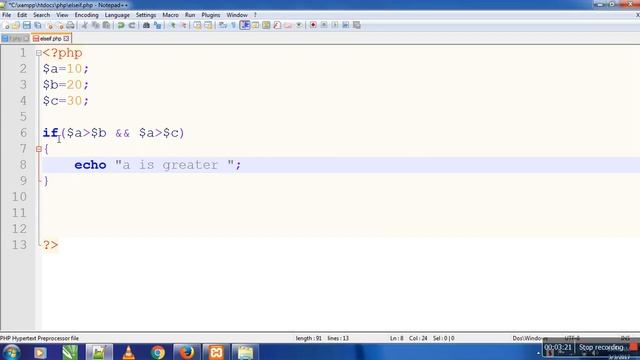Screen dimensions: 640x360
Task: Click the Save recorded macro icon
Action: point(357,25)
